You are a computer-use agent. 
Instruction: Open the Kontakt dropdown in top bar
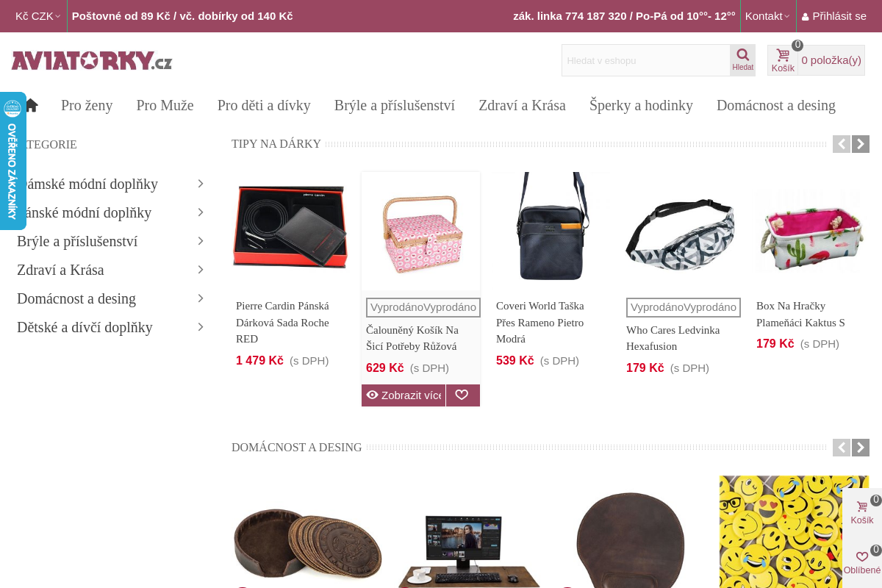pos(767,16)
